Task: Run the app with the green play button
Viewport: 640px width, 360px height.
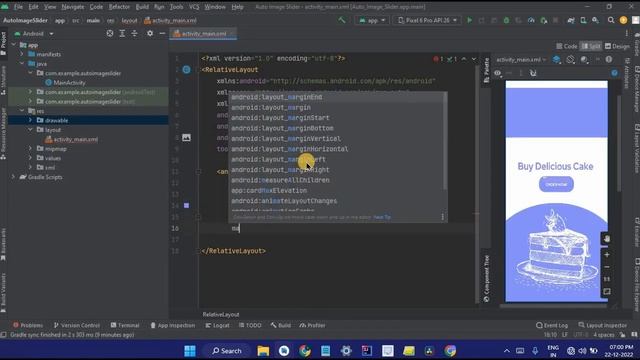Action: click(469, 20)
